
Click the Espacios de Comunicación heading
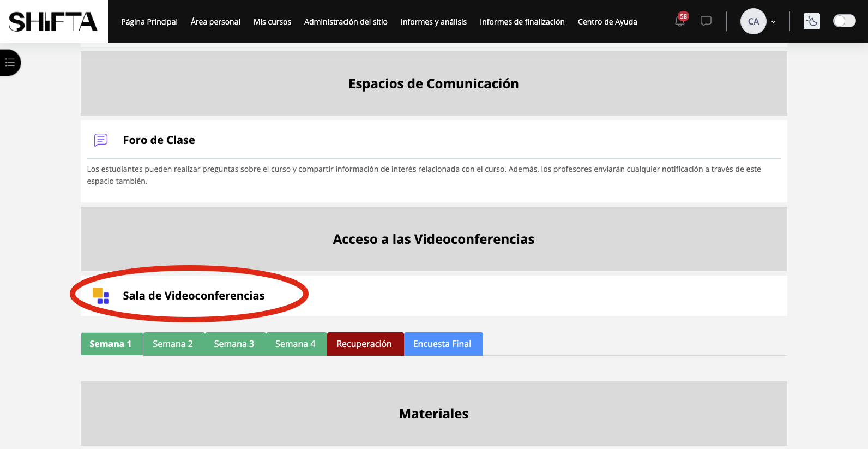[x=433, y=83]
